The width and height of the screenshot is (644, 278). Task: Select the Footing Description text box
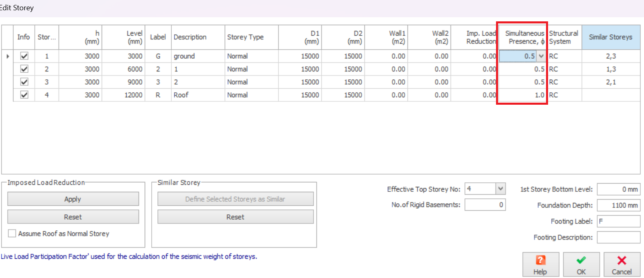point(618,237)
